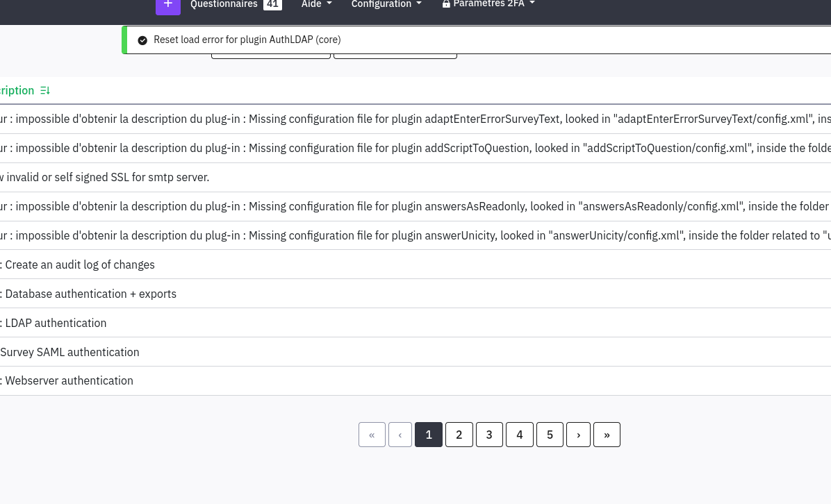Click the checkmark icon in the success alert
This screenshot has width=831, height=504.
pyautogui.click(x=142, y=40)
